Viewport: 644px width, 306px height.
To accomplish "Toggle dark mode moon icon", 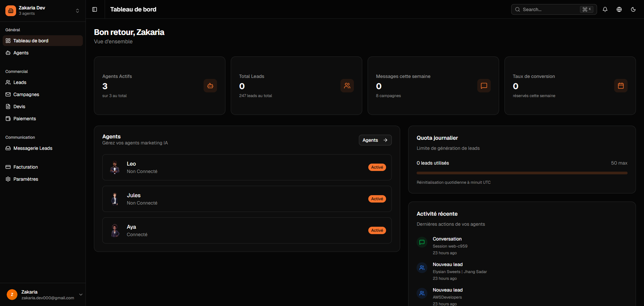I will pos(633,9).
